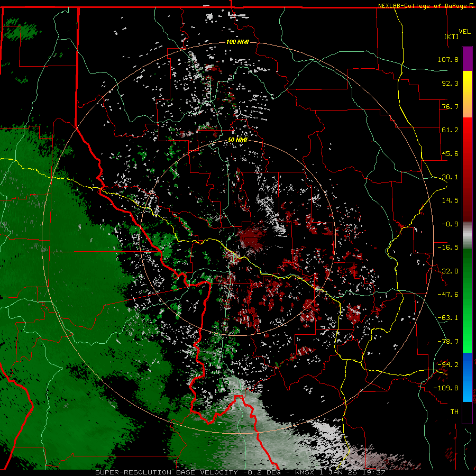
Task: Select the -32.0 legend value
Action: point(448,271)
